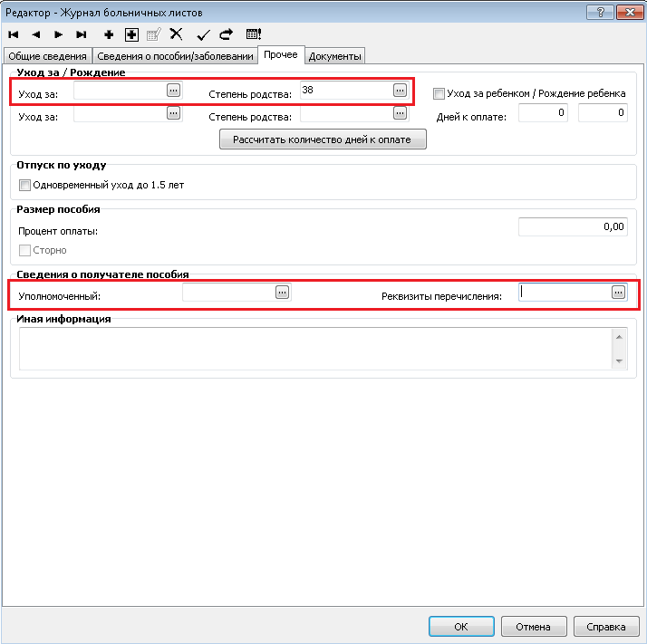
Task: Click the 'Процент оплаты' input field
Action: 572,226
